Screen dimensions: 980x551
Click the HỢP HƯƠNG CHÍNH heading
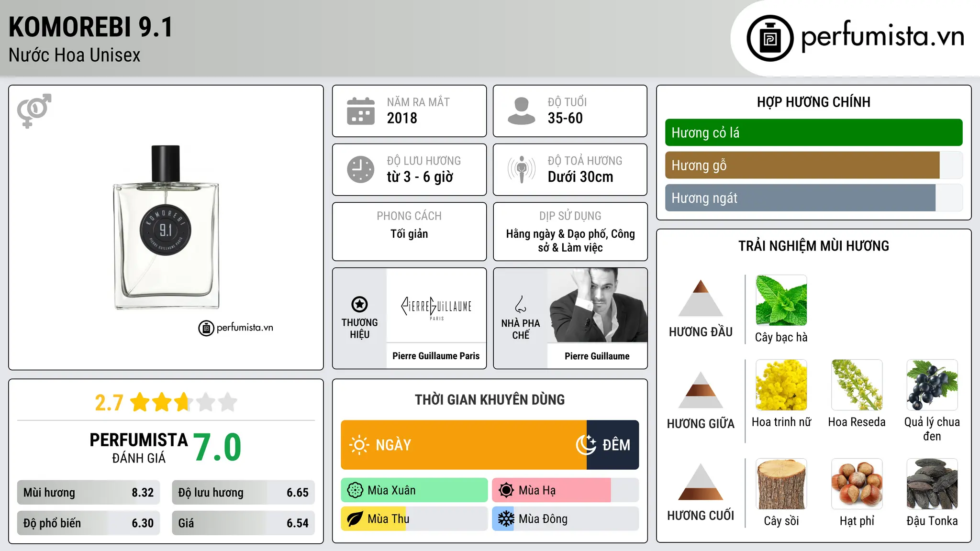(813, 102)
